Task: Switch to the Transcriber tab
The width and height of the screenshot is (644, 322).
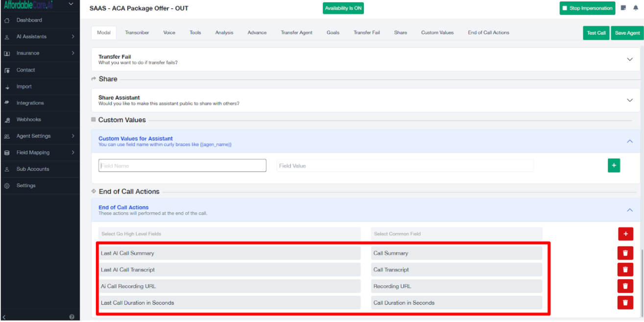Action: click(137, 33)
